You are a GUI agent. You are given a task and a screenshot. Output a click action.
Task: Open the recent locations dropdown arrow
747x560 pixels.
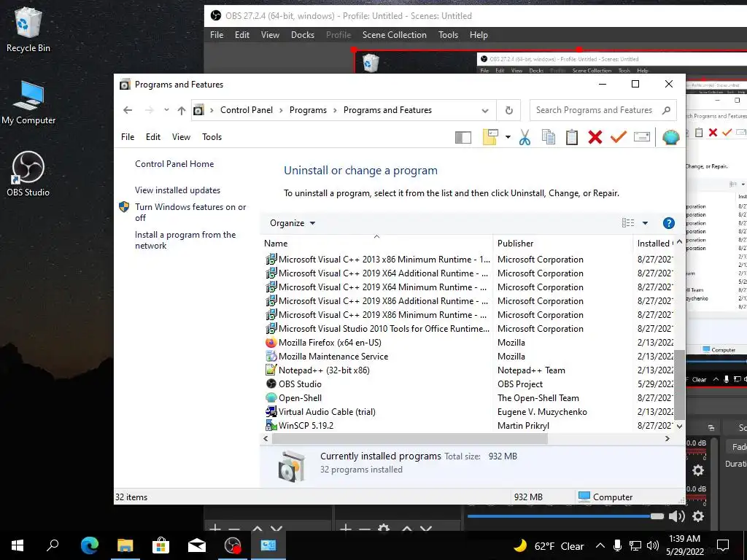click(166, 110)
